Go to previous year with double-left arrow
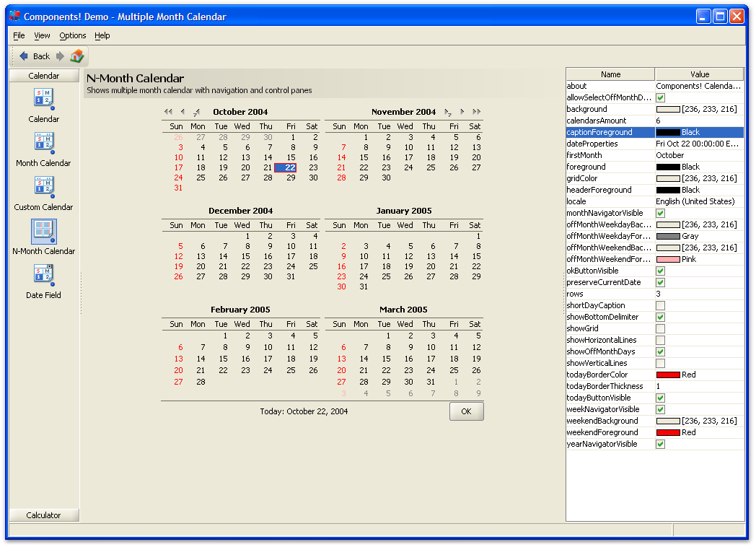This screenshot has height=547, width=756. [x=168, y=112]
